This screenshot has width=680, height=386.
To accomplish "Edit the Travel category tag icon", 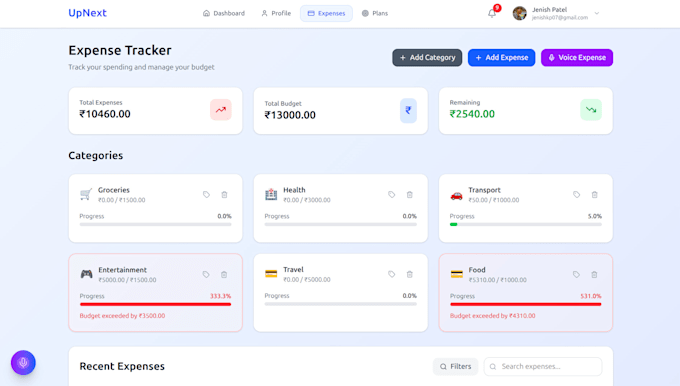I will coord(392,274).
